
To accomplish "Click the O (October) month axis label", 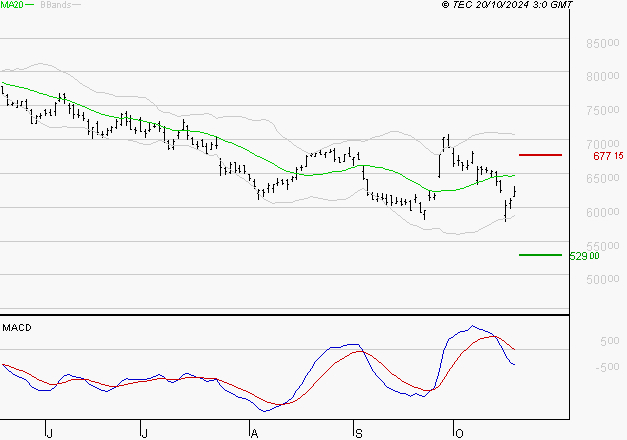I will pos(459,434).
